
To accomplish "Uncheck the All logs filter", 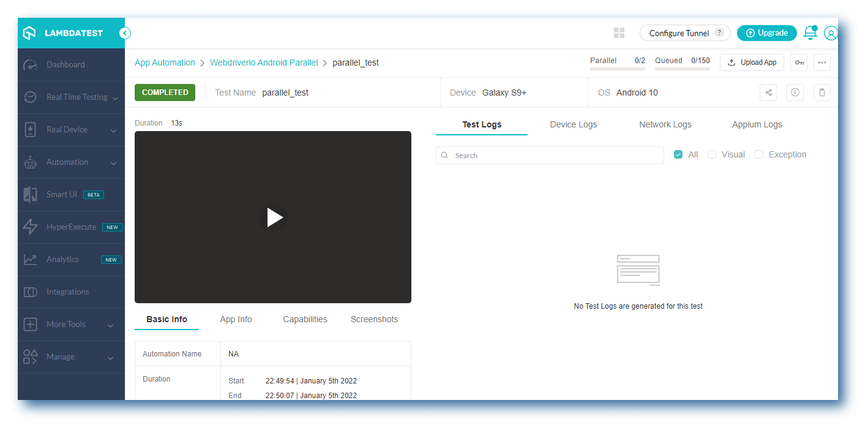I will tap(678, 154).
